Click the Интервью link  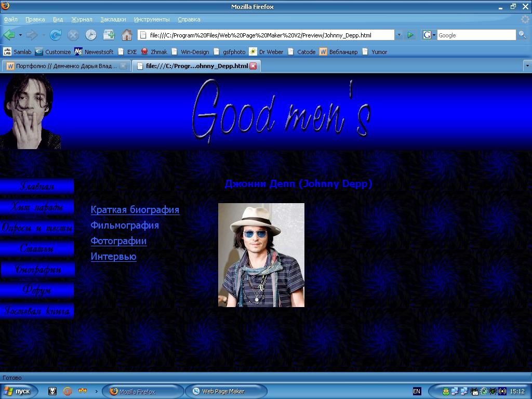click(x=113, y=257)
